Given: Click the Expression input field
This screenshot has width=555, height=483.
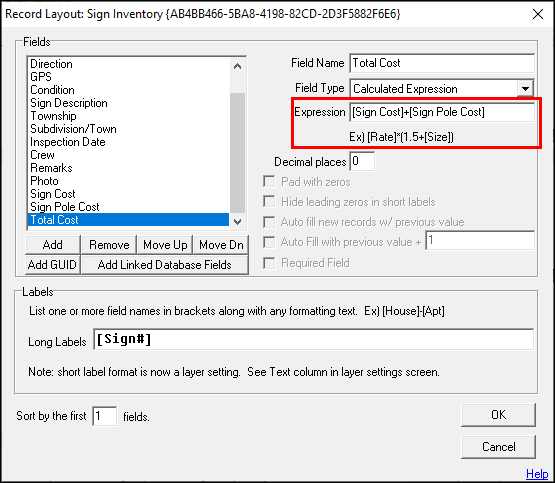Looking at the screenshot, I should 442,112.
